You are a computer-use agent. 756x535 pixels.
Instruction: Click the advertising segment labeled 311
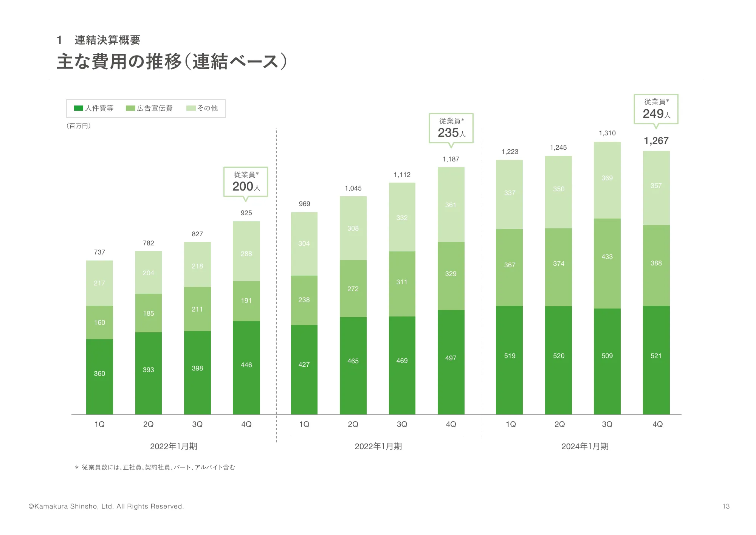click(x=402, y=284)
